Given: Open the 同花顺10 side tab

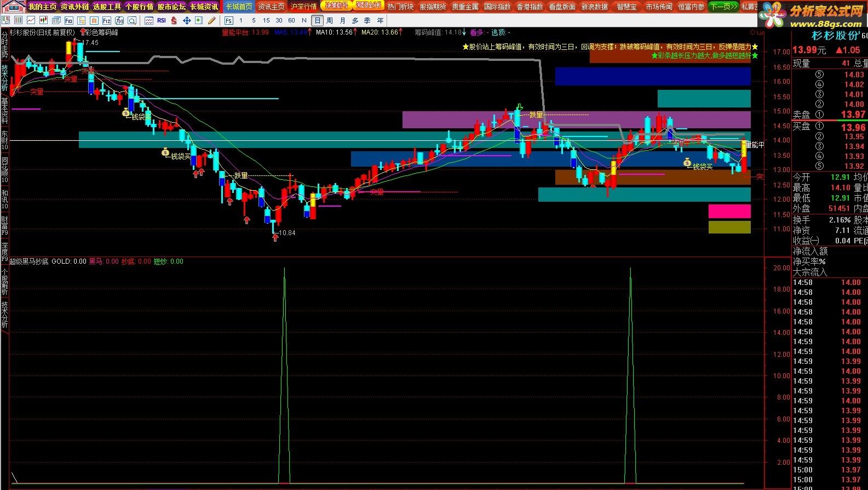Looking at the screenshot, I should [4, 170].
